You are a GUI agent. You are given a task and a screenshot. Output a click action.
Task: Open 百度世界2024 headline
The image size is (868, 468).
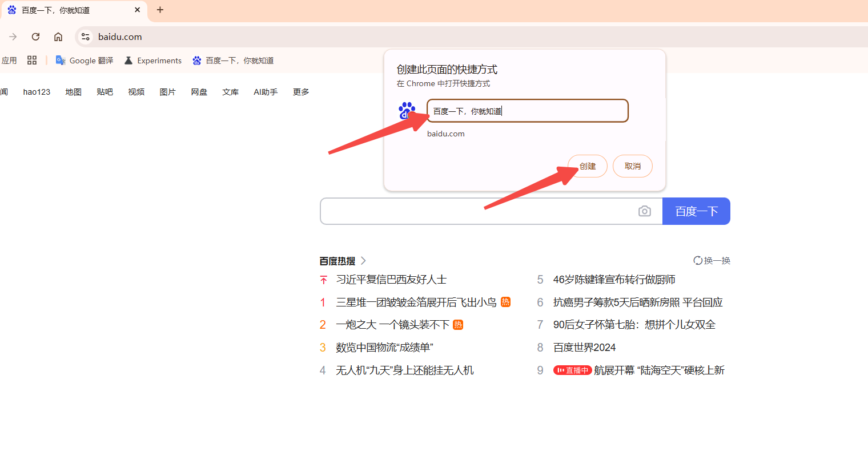[585, 348]
